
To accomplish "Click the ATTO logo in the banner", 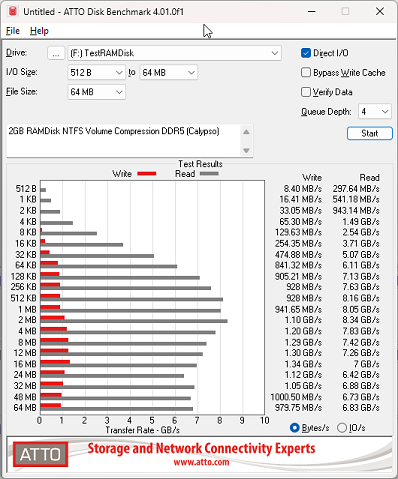I will pyautogui.click(x=40, y=454).
